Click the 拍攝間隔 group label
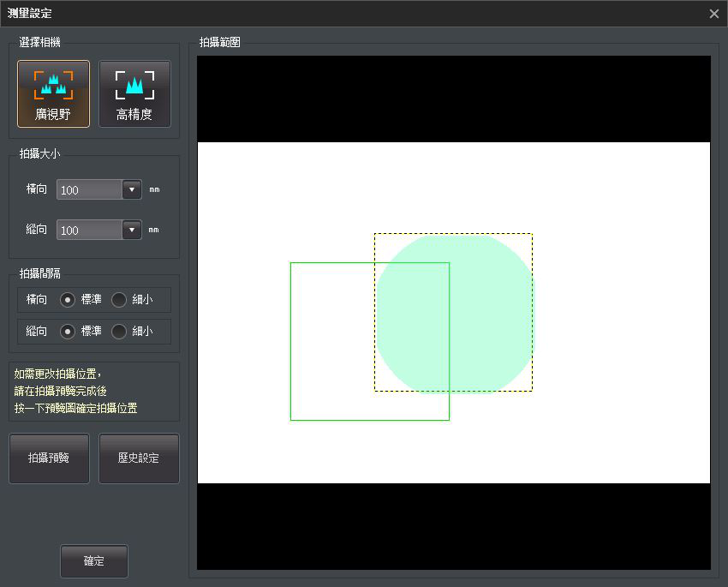 pyautogui.click(x=39, y=273)
